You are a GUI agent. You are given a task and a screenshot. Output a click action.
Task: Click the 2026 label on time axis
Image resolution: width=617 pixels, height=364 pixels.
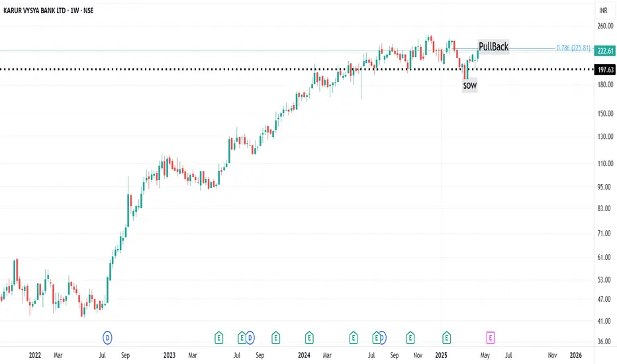576,355
